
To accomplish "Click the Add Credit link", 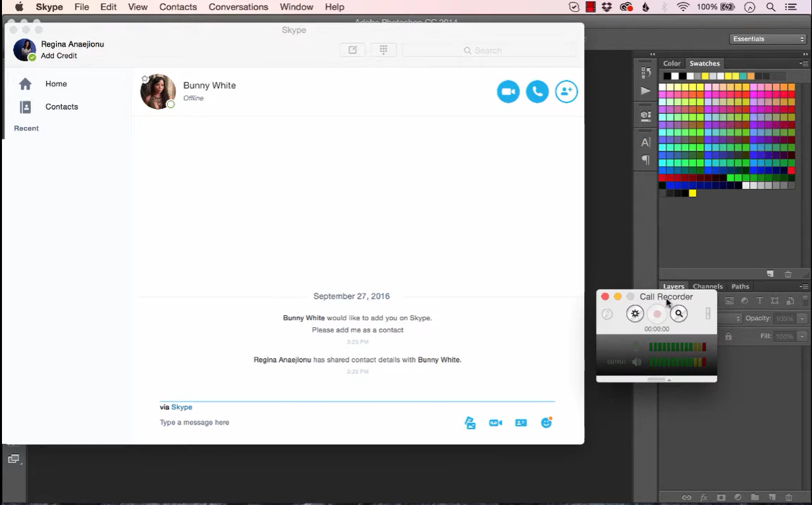I will point(58,56).
